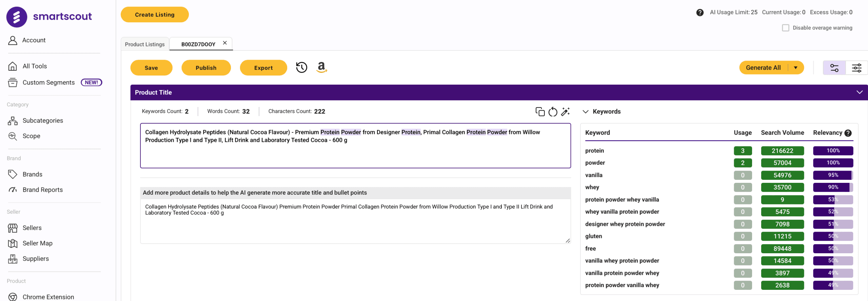868x301 pixels.
Task: Click the 95% relevancy bar for vanilla
Action: 833,175
